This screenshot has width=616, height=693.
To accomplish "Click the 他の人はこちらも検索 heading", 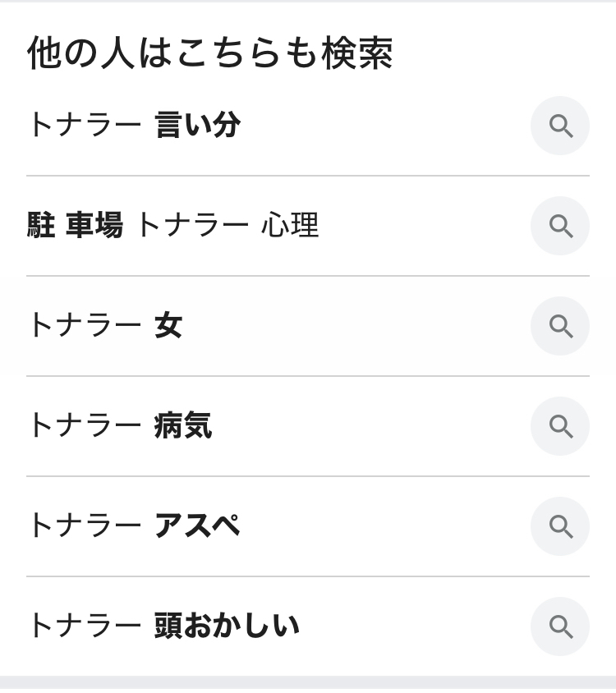I will (210, 53).
